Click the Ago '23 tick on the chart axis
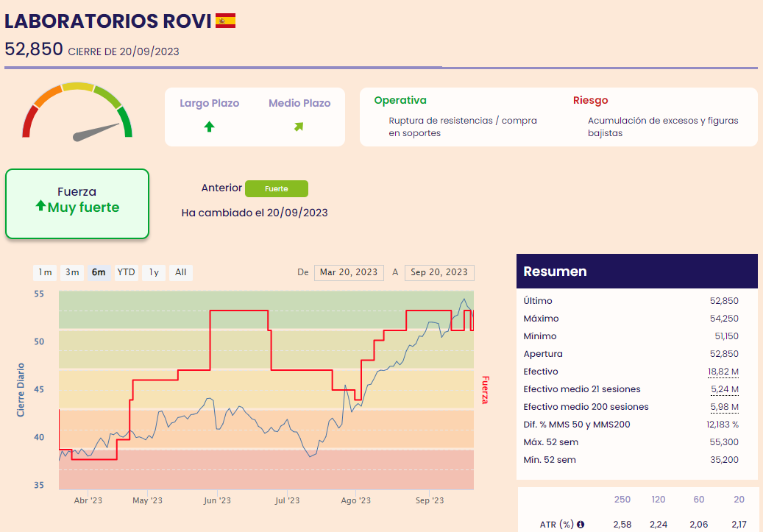Viewport: 763px width, 532px height. pyautogui.click(x=355, y=500)
